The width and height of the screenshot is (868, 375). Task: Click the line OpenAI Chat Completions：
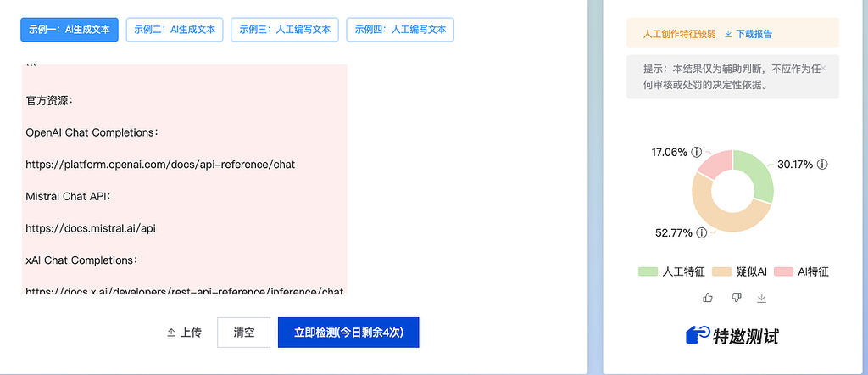(92, 133)
